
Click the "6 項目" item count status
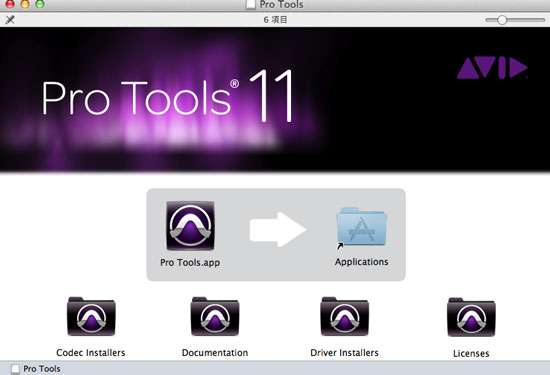point(275,20)
